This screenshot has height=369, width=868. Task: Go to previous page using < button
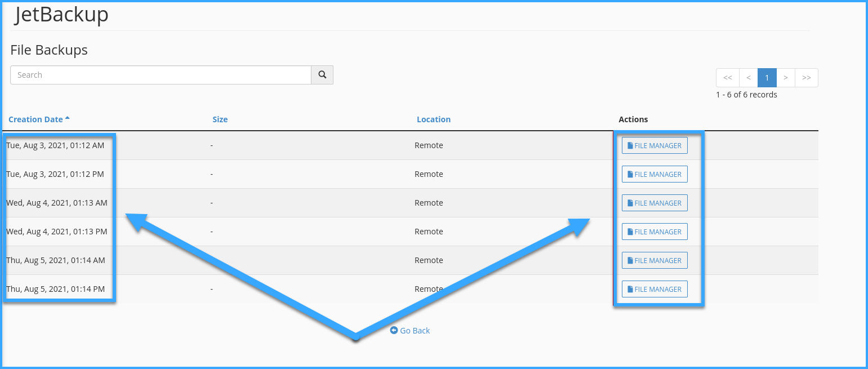point(749,78)
